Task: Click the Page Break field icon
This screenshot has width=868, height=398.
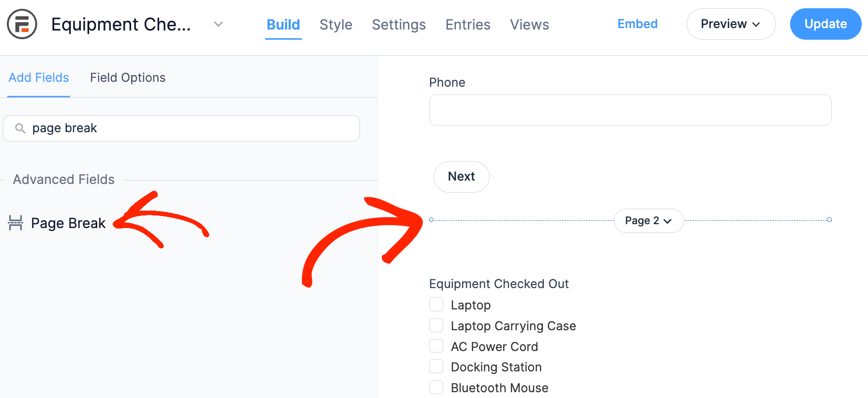Action: 16,223
